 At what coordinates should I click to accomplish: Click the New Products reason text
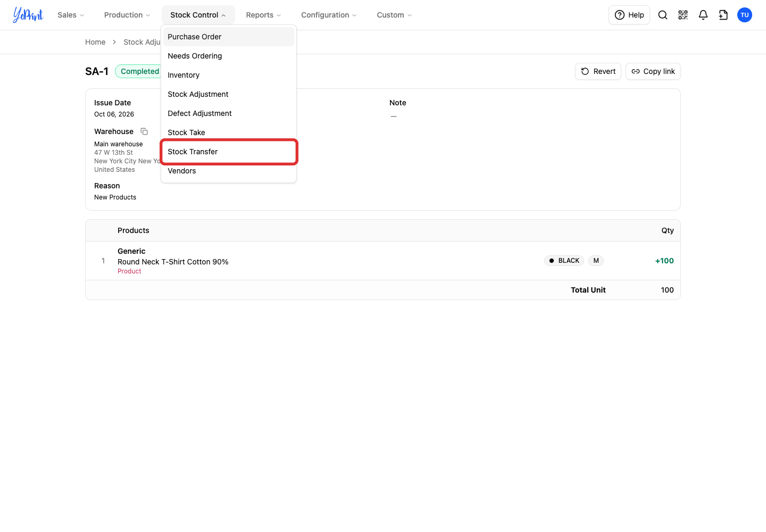pos(115,197)
